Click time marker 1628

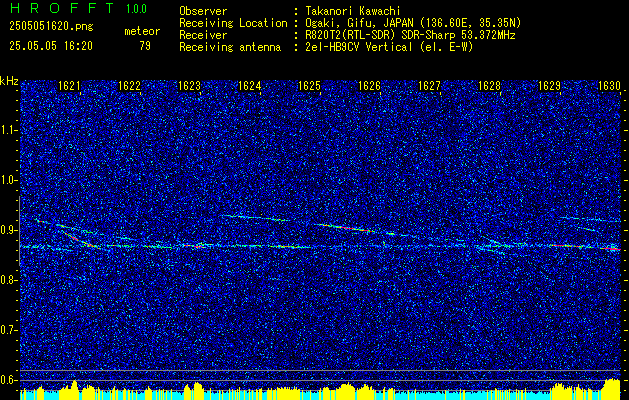click(490, 85)
